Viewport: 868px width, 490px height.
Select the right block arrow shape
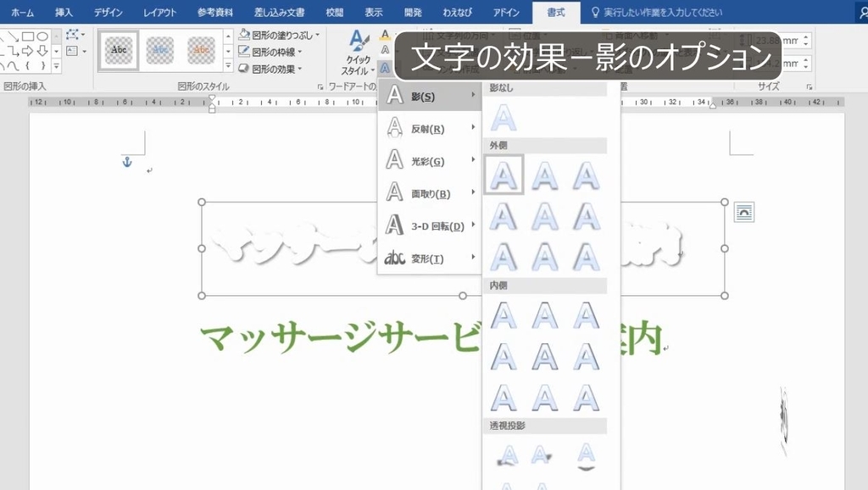(28, 51)
